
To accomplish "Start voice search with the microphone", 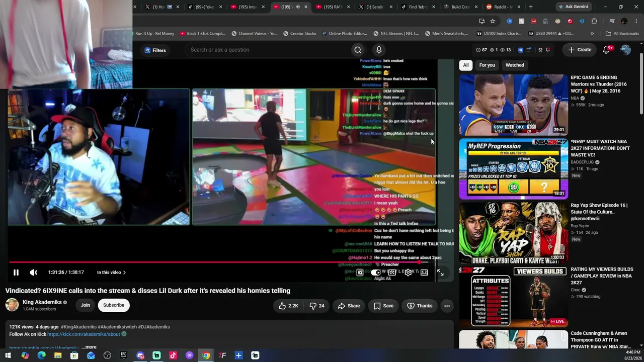I will (x=379, y=50).
